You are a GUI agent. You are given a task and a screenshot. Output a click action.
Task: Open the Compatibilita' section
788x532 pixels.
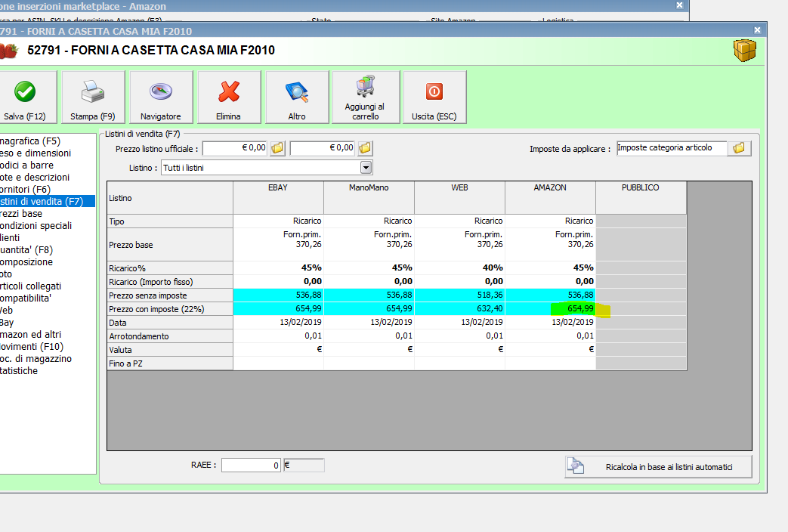click(26, 298)
